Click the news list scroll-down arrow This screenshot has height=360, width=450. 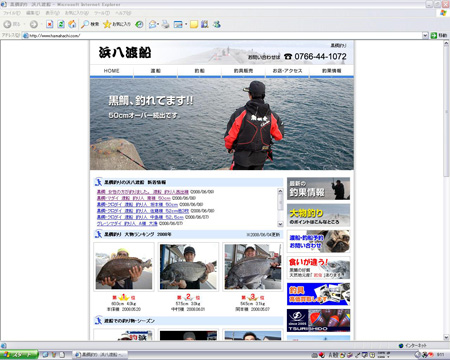tap(280, 224)
